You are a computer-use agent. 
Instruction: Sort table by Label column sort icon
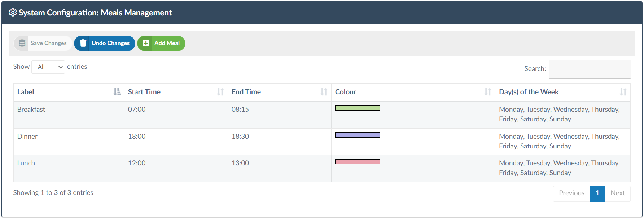coord(117,92)
